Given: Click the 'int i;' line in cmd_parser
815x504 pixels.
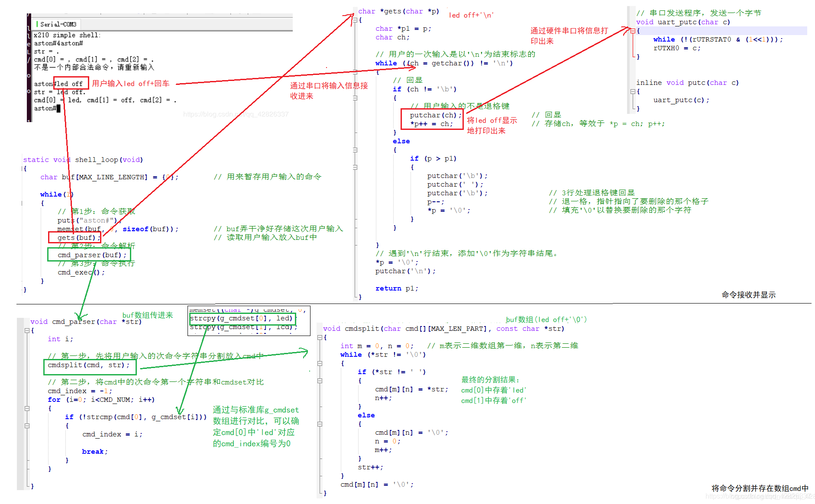Looking at the screenshot, I should pyautogui.click(x=60, y=339).
